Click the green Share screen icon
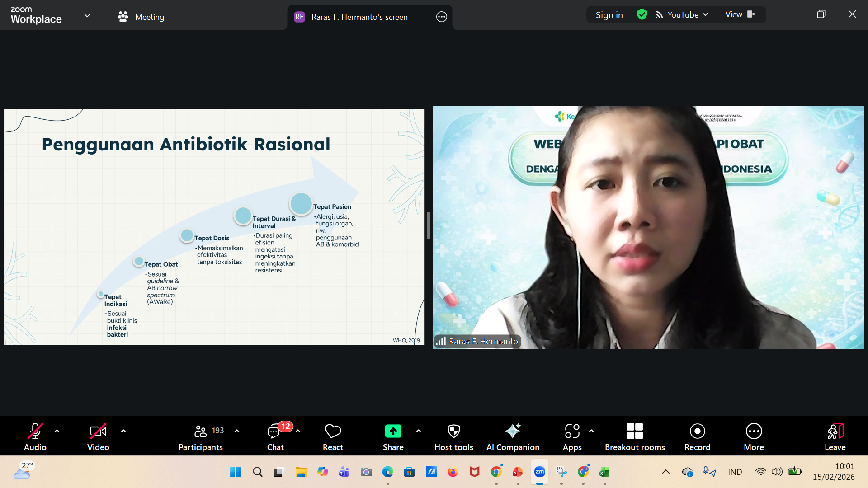 [x=393, y=431]
